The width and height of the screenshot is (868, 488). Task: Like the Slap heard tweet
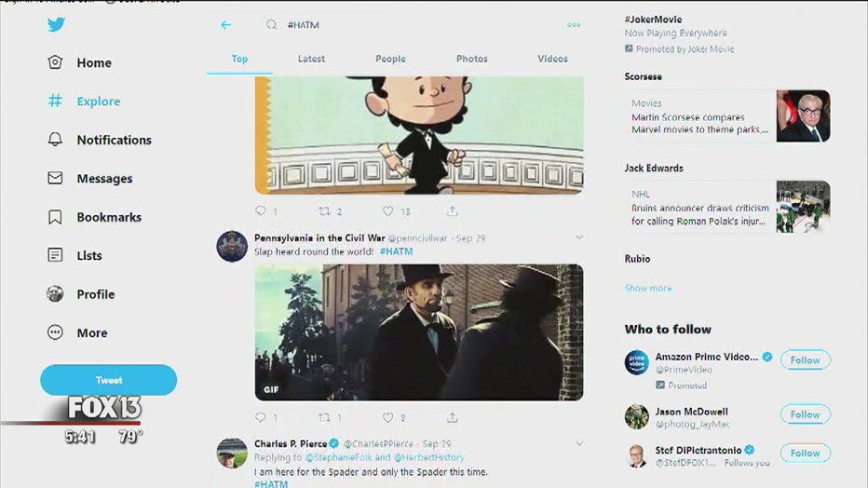388,417
